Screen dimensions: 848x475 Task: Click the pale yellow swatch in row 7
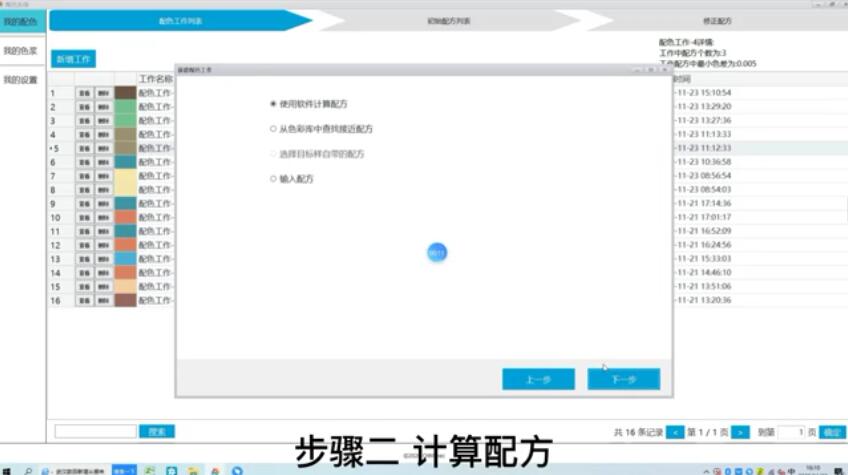click(x=125, y=176)
